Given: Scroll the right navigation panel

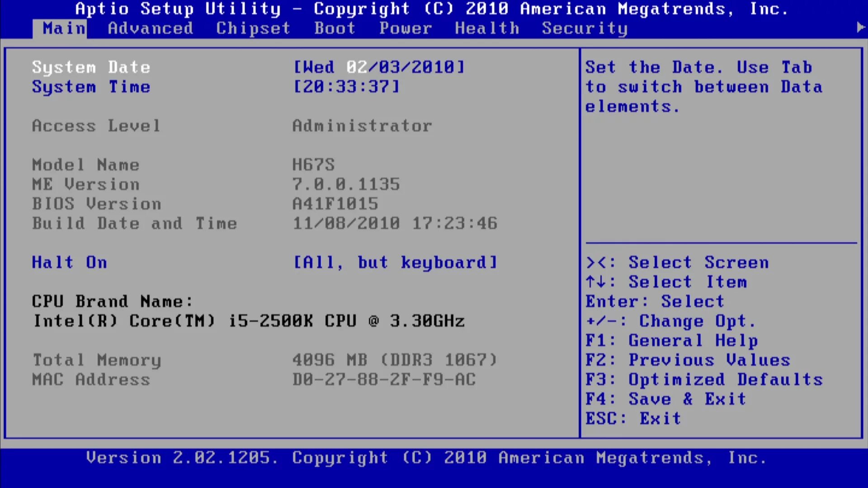Looking at the screenshot, I should [x=861, y=28].
